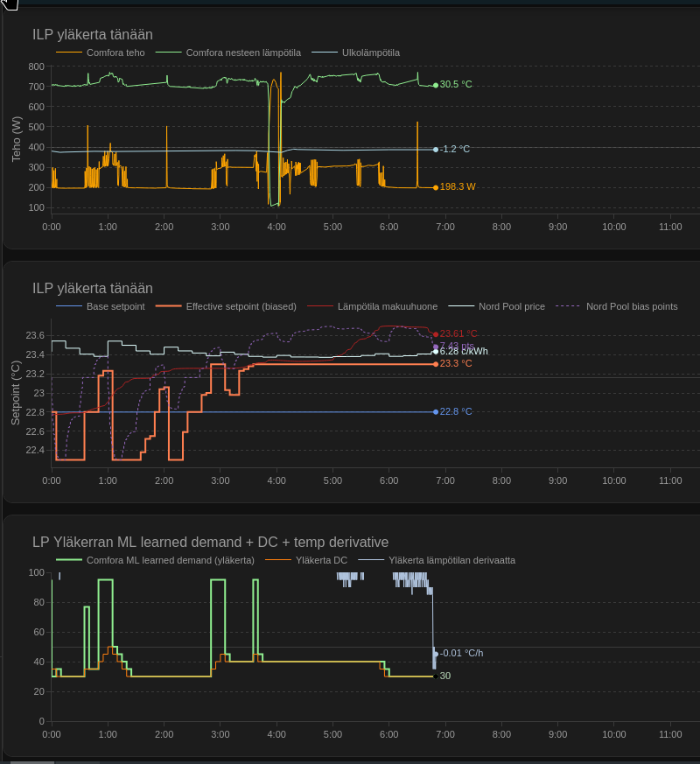This screenshot has width=700, height=764.
Task: Toggle Effective setpoint (biased) legend item
Action: point(241,306)
